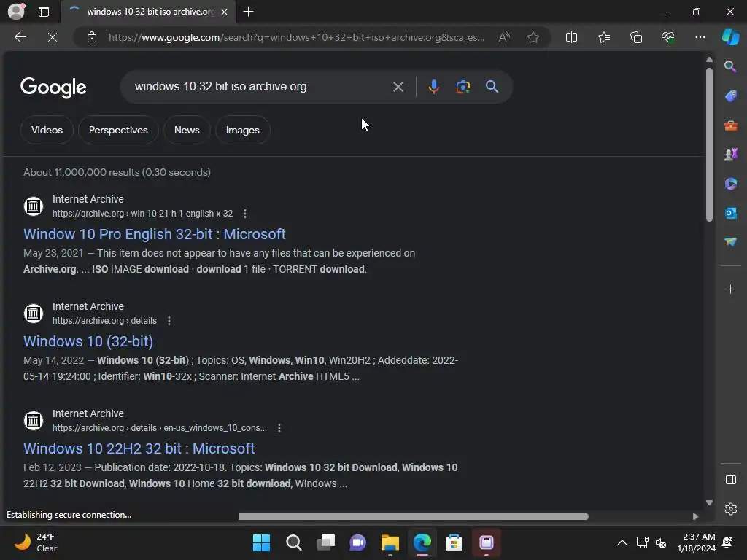Filter results by Images
Image resolution: width=747 pixels, height=560 pixels.
(x=242, y=130)
